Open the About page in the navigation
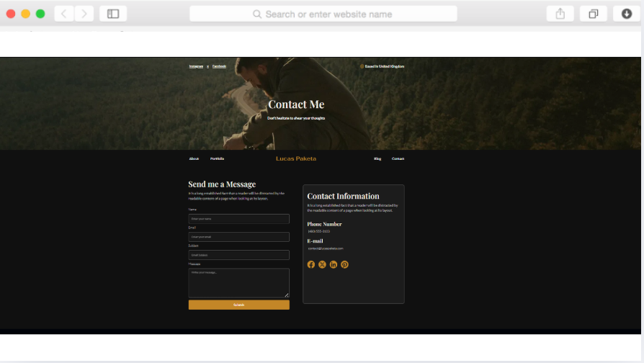Screen dimensions: 644x363 (x=194, y=158)
